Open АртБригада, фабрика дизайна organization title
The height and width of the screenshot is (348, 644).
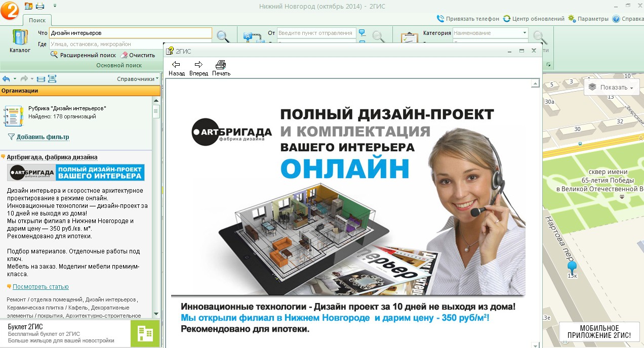point(52,157)
